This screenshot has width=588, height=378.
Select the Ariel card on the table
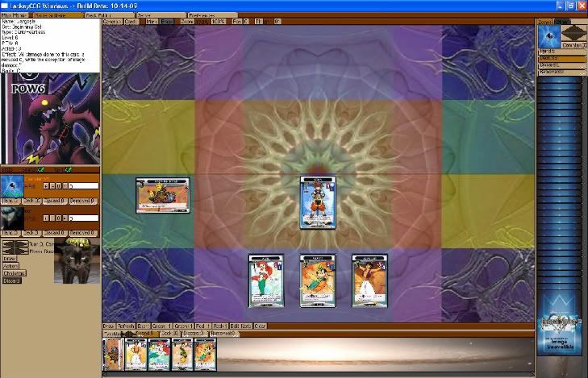coord(266,281)
